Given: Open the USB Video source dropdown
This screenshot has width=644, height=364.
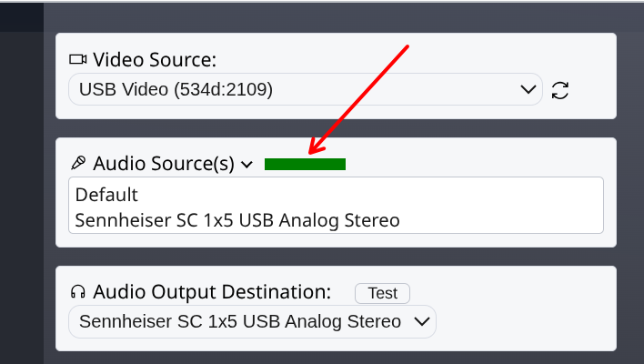Looking at the screenshot, I should pos(305,89).
